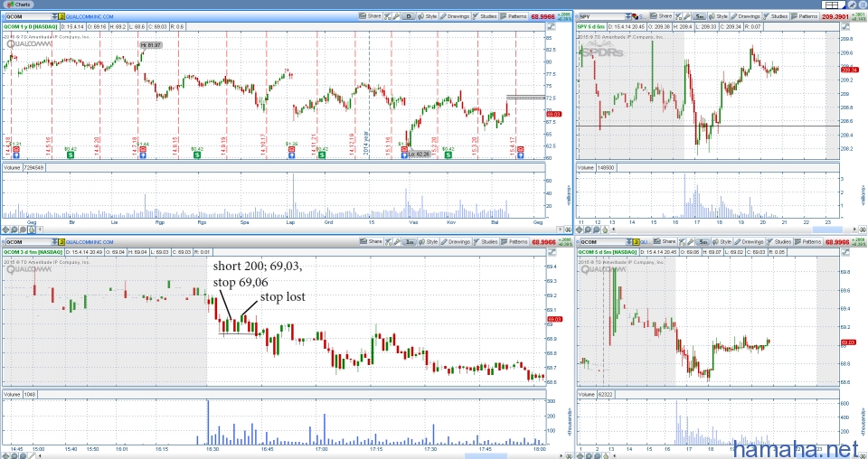Screen dimensions: 868x459
Task: Open the window menu list icon at top right
Action: pos(863,5)
